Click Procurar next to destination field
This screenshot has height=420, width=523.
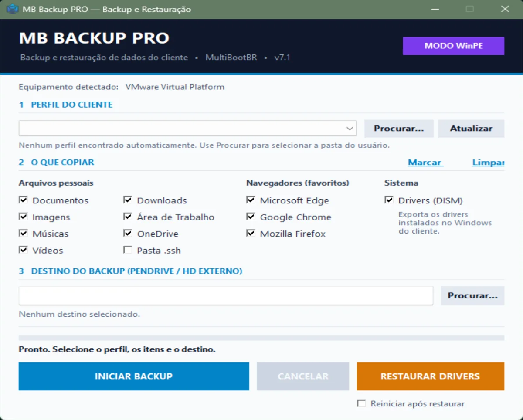(x=472, y=295)
